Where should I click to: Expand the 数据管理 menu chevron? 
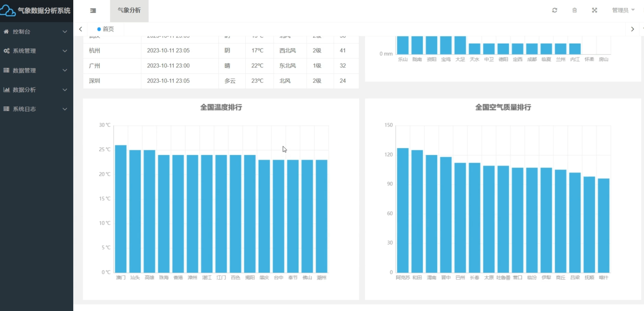tap(65, 70)
